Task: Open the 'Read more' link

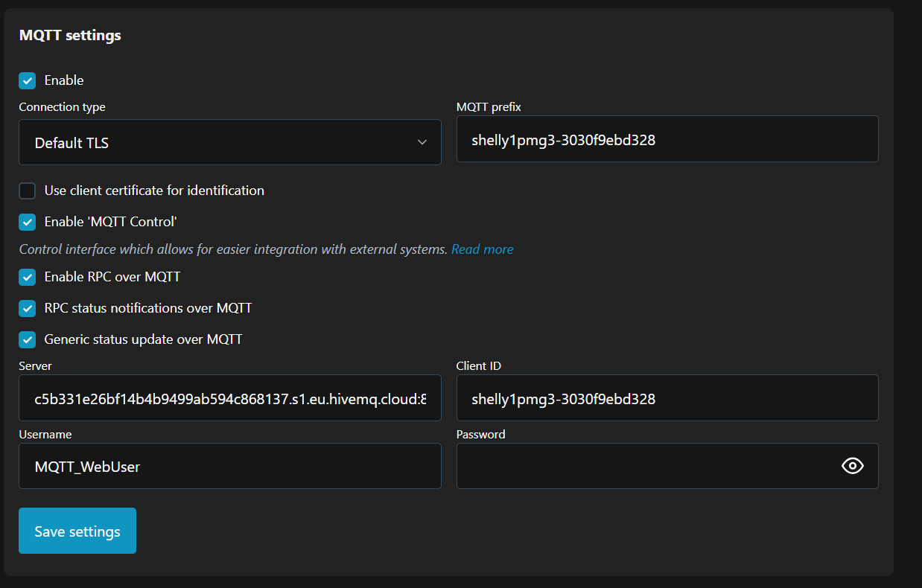Action: coord(482,249)
